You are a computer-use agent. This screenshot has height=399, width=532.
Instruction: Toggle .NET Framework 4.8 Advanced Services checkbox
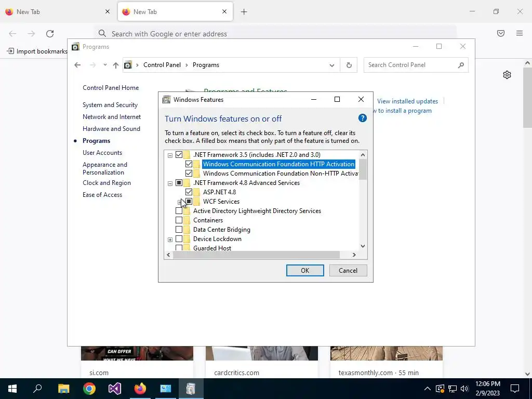(x=179, y=183)
